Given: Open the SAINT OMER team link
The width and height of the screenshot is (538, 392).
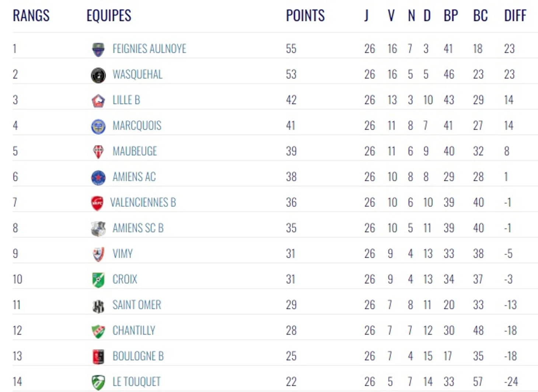Looking at the screenshot, I should [137, 305].
